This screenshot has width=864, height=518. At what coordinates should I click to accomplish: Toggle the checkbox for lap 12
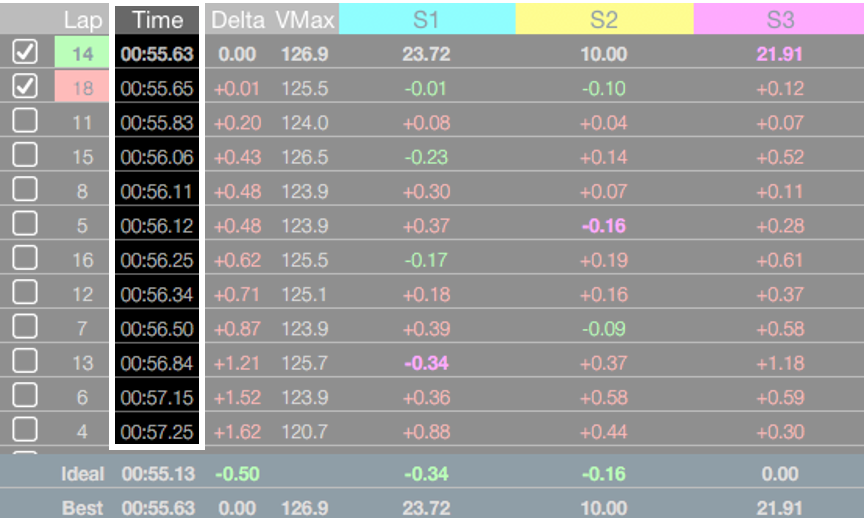point(25,293)
